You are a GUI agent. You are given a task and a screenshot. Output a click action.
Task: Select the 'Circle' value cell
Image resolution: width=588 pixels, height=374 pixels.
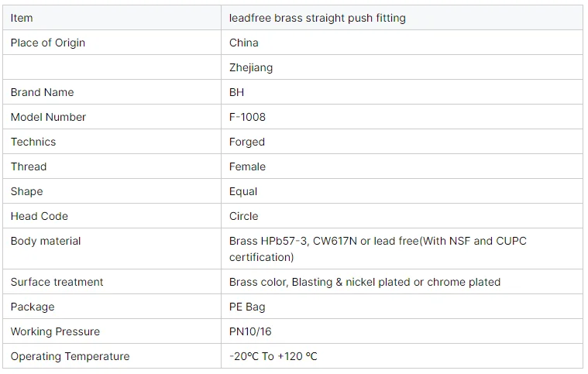[x=244, y=216]
